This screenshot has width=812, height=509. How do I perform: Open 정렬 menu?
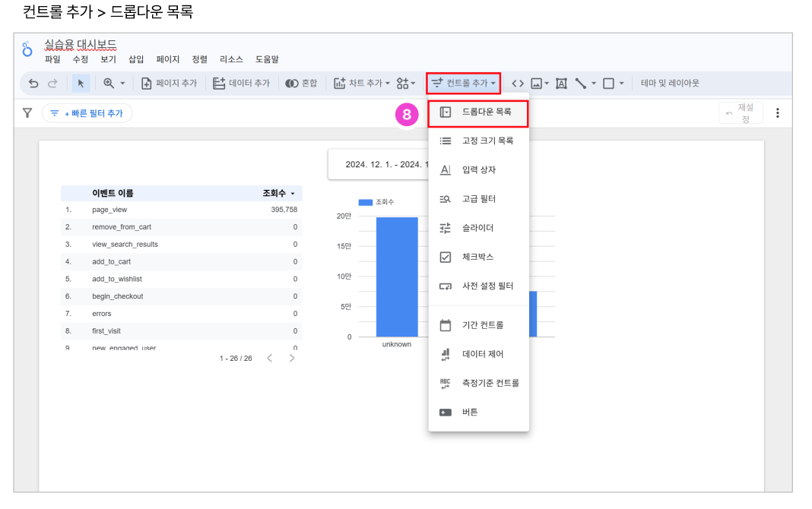pos(199,59)
